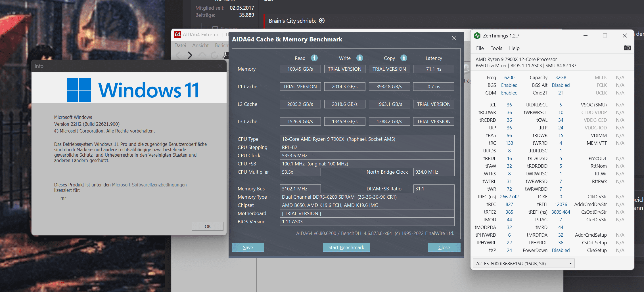This screenshot has height=292, width=644.
Task: Open the A2 memory module dropdown
Action: point(524,264)
